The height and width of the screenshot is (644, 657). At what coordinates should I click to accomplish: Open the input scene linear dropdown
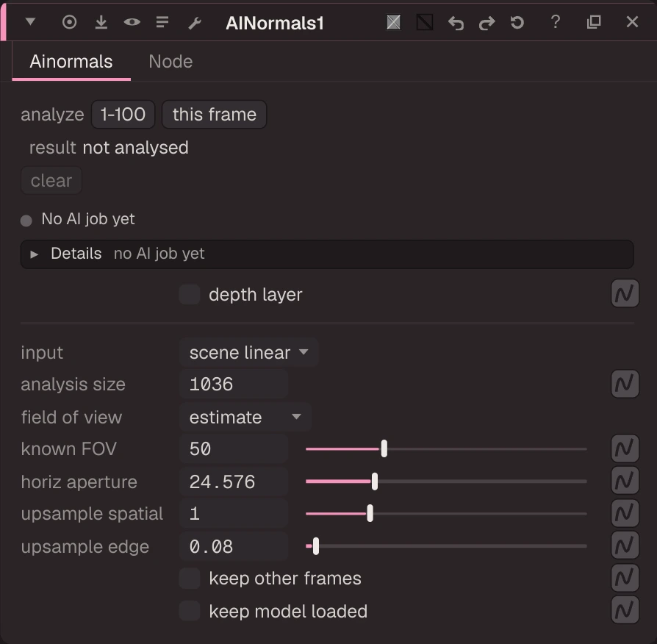[249, 352]
